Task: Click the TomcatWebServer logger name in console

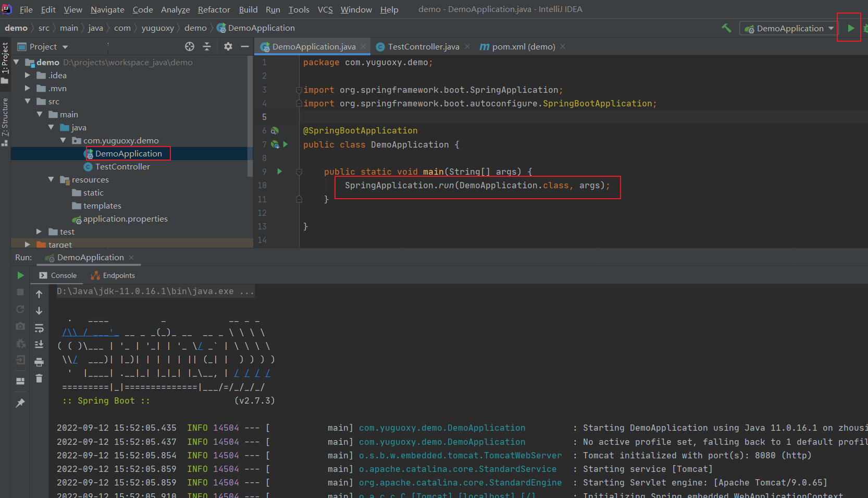Action: pyautogui.click(x=460, y=455)
